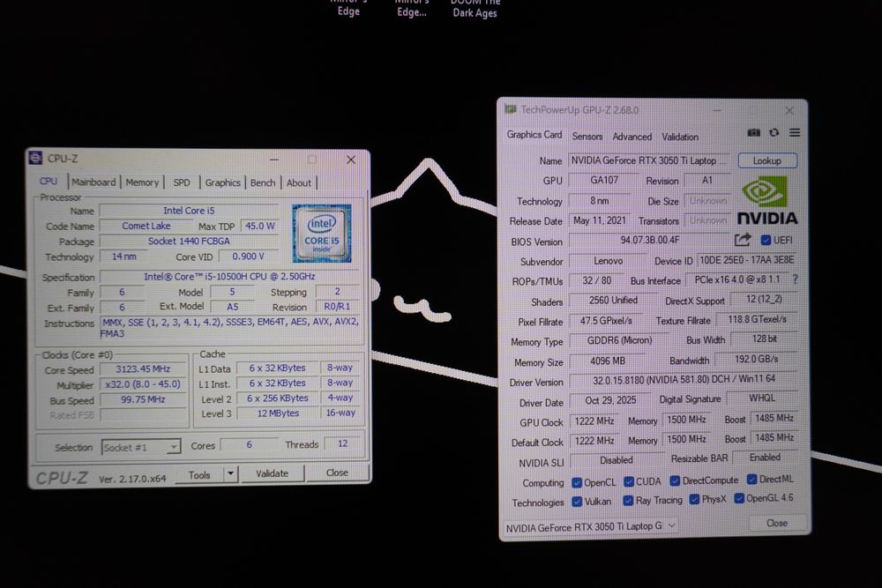
Task: Open the Graphics Card tab in GPU-Z
Action: (x=534, y=135)
